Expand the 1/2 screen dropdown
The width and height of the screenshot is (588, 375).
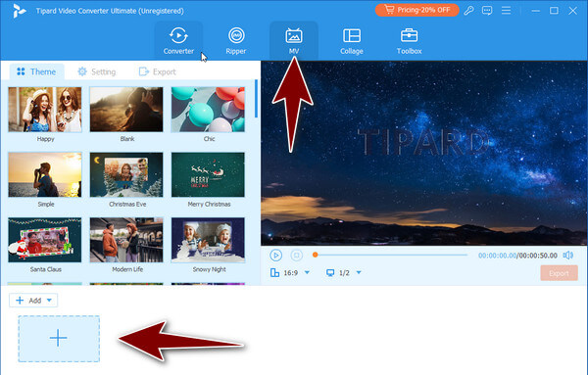(359, 272)
